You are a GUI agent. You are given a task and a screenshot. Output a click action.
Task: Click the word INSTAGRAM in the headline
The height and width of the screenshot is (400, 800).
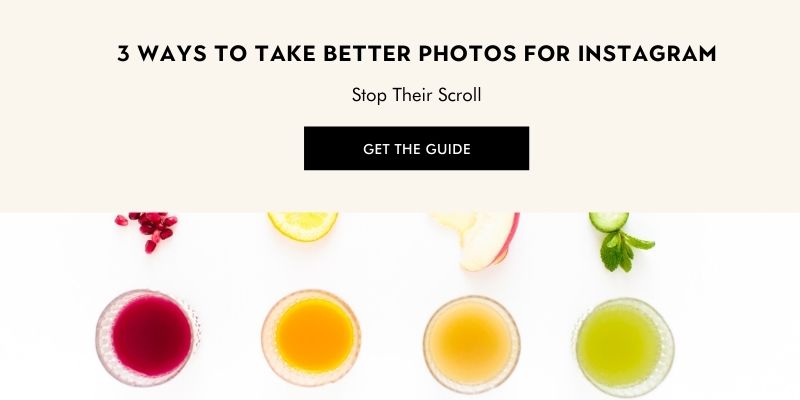pos(647,54)
